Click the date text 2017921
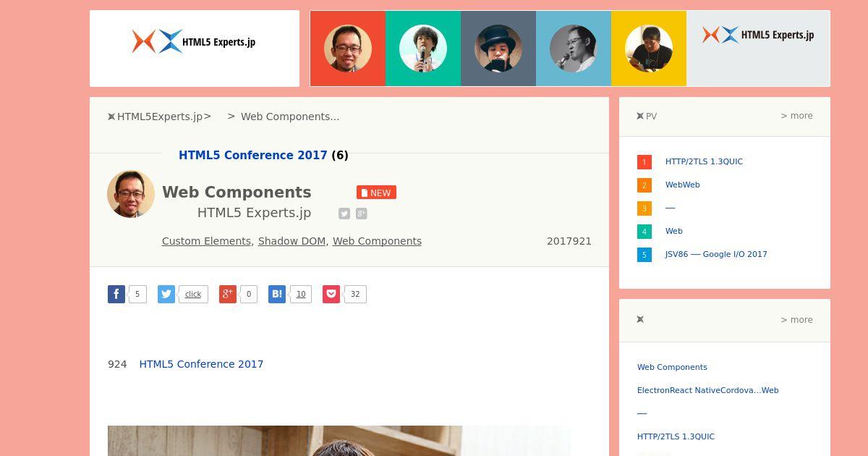868x456 pixels. click(x=569, y=241)
